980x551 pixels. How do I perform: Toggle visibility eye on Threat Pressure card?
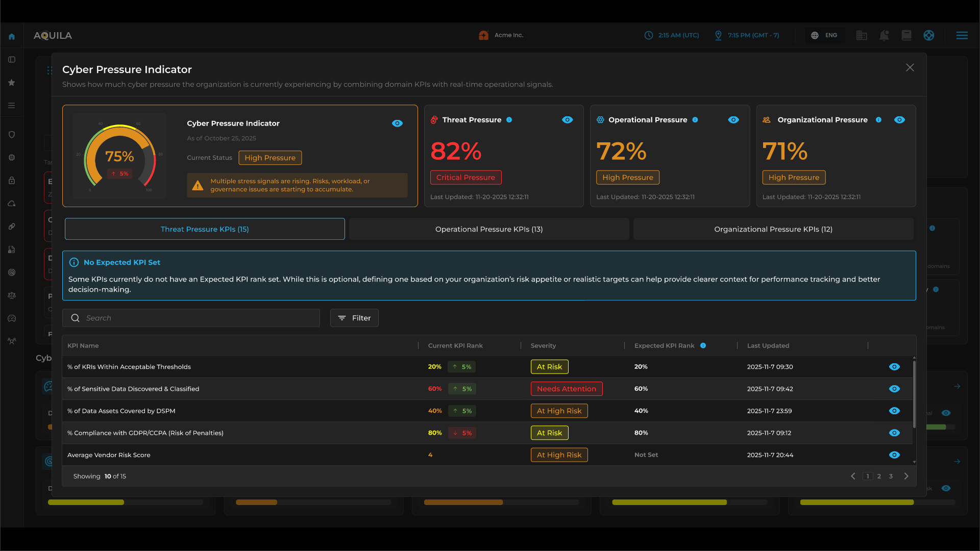click(568, 120)
